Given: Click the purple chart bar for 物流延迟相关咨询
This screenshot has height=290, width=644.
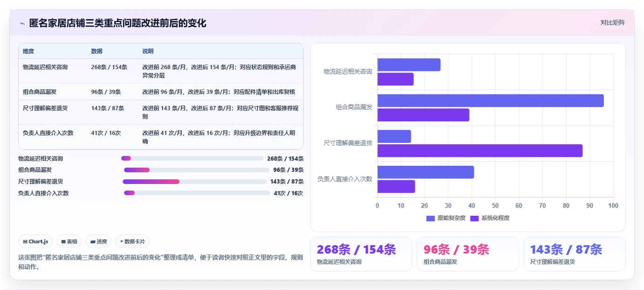Looking at the screenshot, I should (395, 79).
